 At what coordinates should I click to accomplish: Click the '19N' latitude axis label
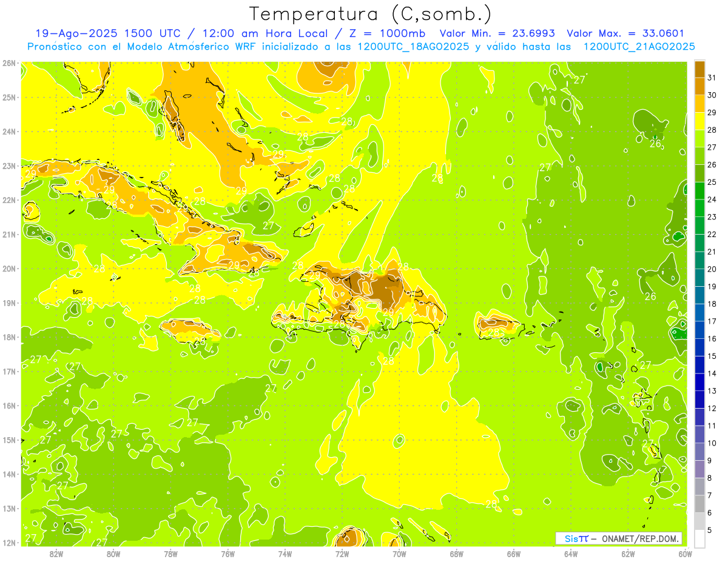click(x=9, y=303)
